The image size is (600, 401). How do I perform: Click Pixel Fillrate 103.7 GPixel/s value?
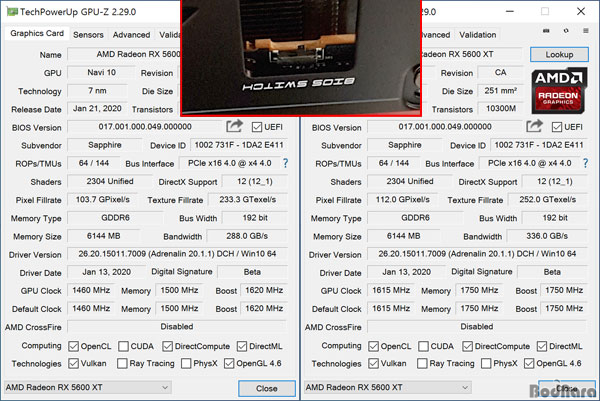103,199
